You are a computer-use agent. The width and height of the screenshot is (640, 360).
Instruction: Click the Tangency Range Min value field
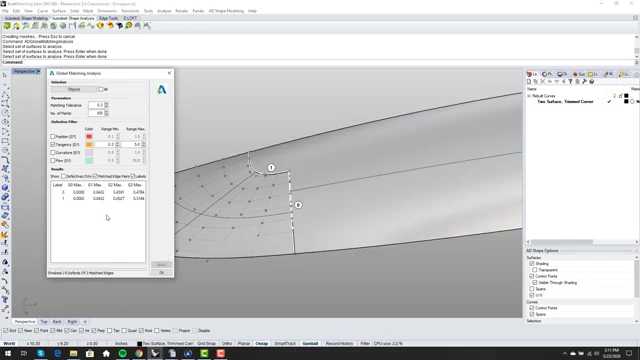(105, 144)
